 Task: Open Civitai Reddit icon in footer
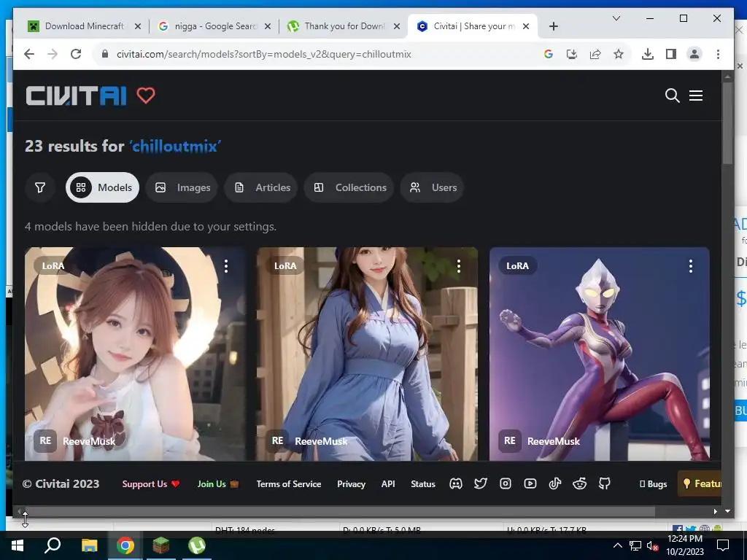point(580,484)
